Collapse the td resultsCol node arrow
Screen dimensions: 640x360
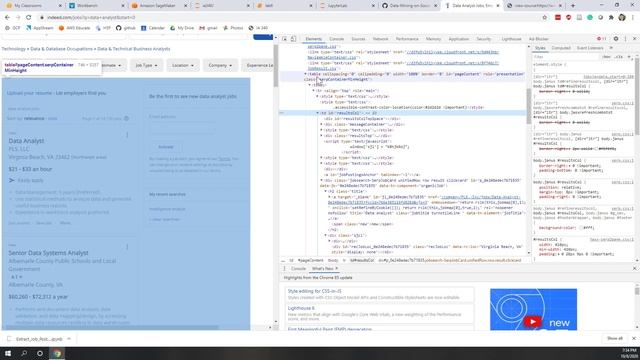[318, 113]
